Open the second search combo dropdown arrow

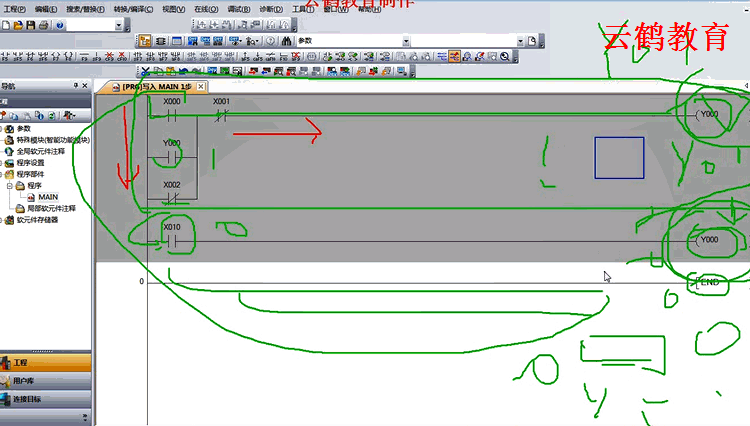pyautogui.click(x=520, y=41)
